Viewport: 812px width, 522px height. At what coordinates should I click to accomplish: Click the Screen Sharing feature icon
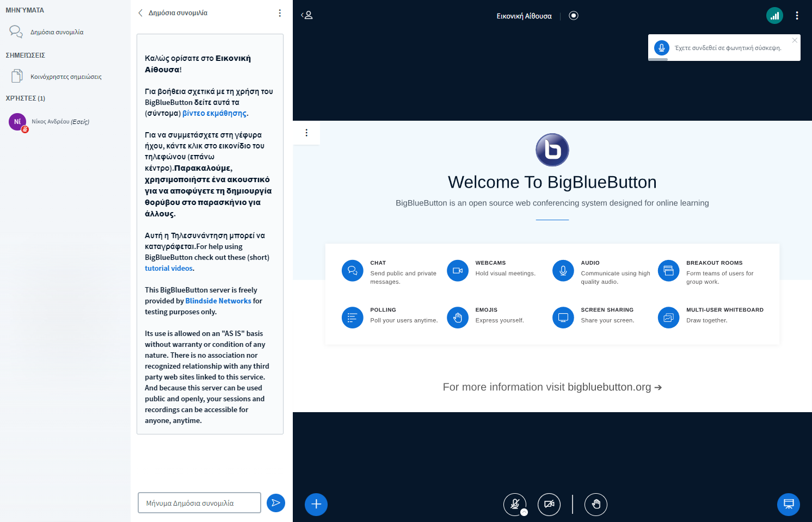click(x=563, y=318)
